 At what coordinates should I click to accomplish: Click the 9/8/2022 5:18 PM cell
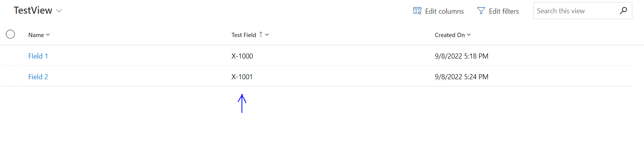(462, 56)
